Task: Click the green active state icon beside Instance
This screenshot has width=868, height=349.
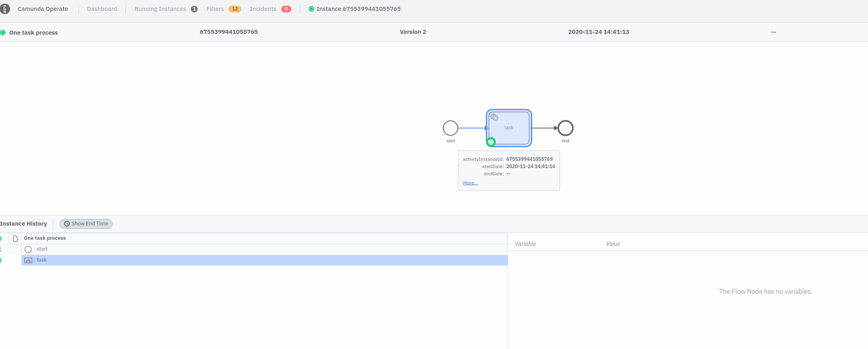Action: coord(312,9)
